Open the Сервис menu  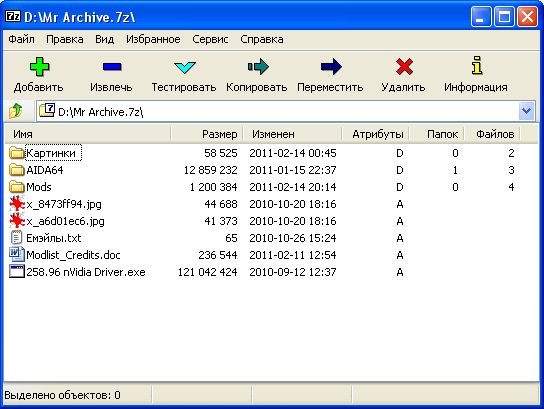pos(210,39)
